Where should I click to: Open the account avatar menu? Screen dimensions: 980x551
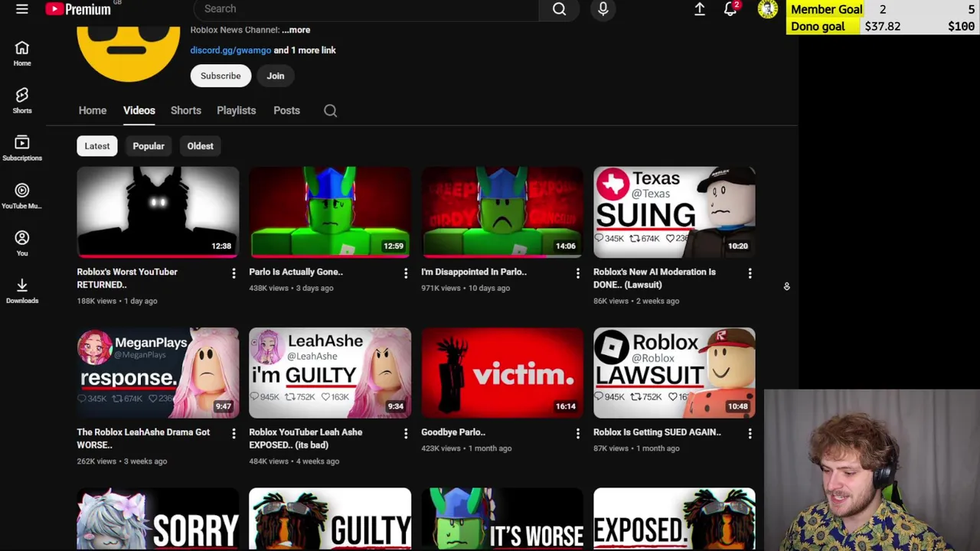tap(767, 9)
